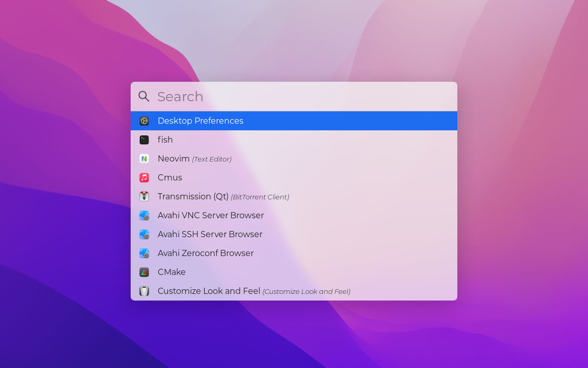Click the Transmission (Qt) icon

click(x=144, y=196)
